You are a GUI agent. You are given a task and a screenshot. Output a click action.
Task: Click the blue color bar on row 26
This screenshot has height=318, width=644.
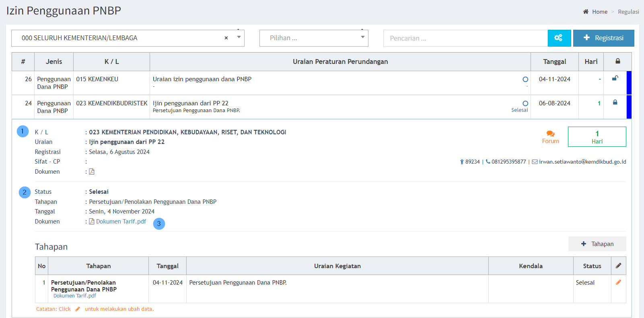pos(629,83)
